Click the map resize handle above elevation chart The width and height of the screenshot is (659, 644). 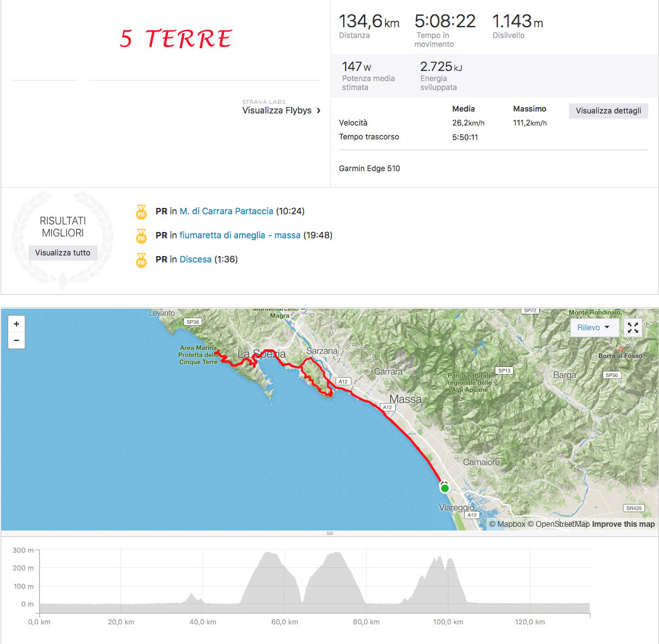click(330, 534)
